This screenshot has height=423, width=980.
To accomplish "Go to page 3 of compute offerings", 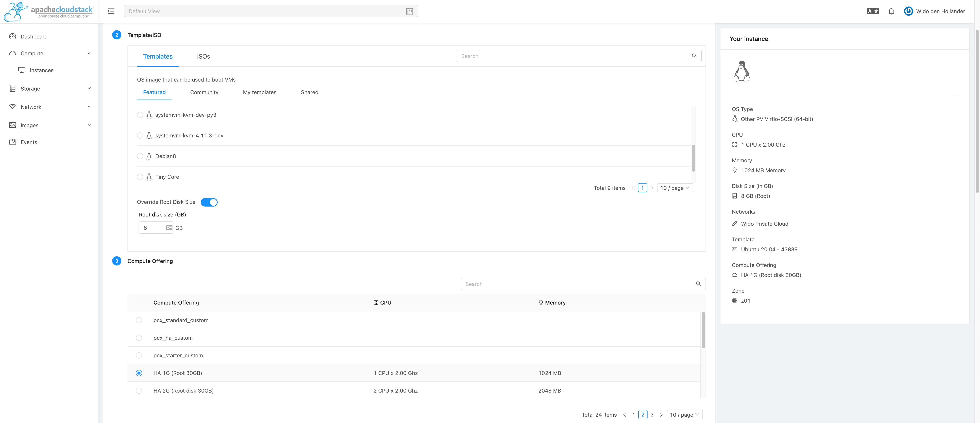I will click(652, 414).
